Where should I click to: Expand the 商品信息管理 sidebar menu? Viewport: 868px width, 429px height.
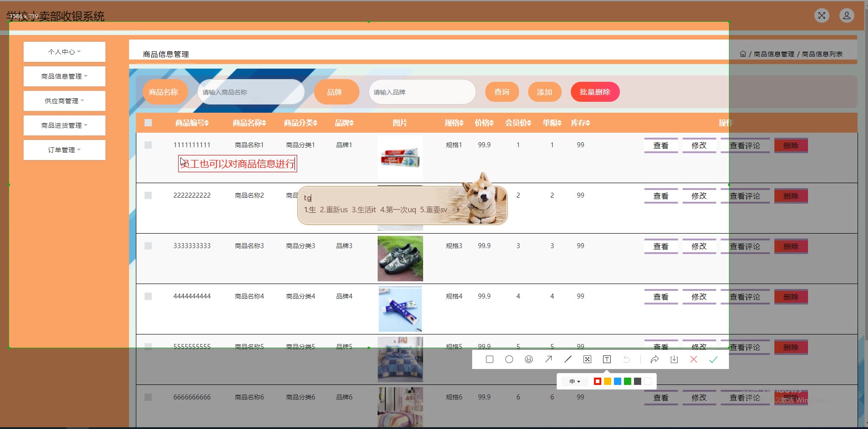pos(65,76)
